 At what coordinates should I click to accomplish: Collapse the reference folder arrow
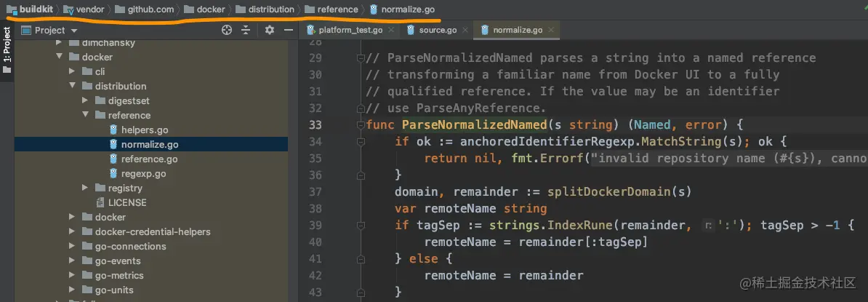(85, 115)
